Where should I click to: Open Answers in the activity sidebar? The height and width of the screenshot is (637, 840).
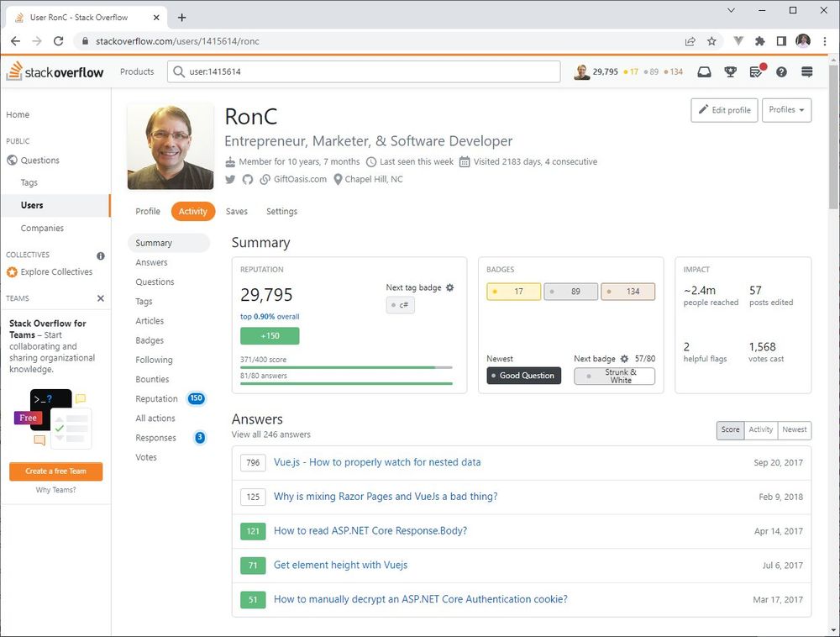[x=151, y=262]
